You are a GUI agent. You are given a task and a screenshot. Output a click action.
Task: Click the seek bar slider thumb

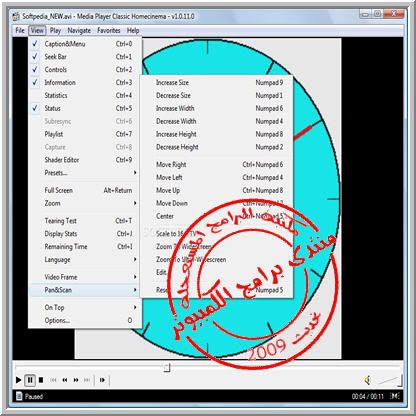pyautogui.click(x=167, y=367)
